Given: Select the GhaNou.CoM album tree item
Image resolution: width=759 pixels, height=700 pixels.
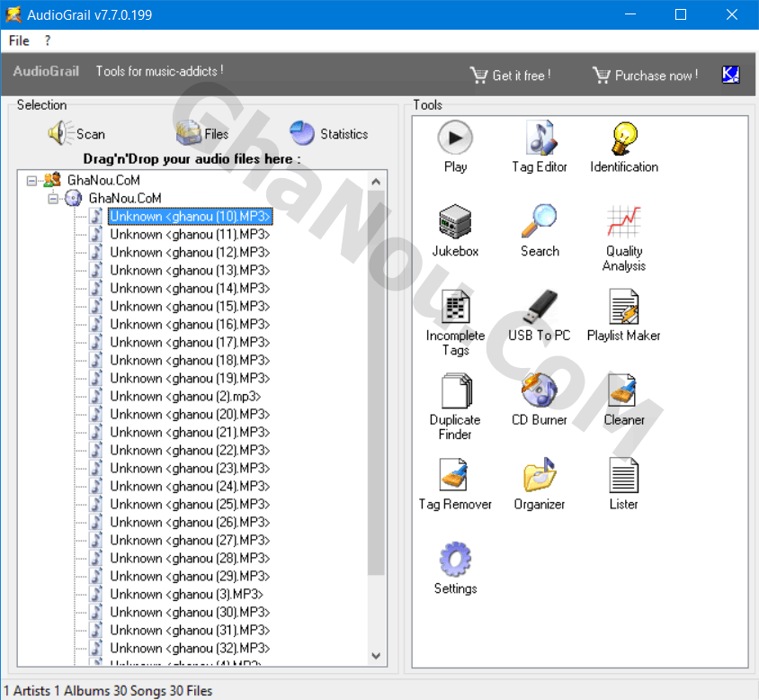Looking at the screenshot, I should (x=125, y=198).
